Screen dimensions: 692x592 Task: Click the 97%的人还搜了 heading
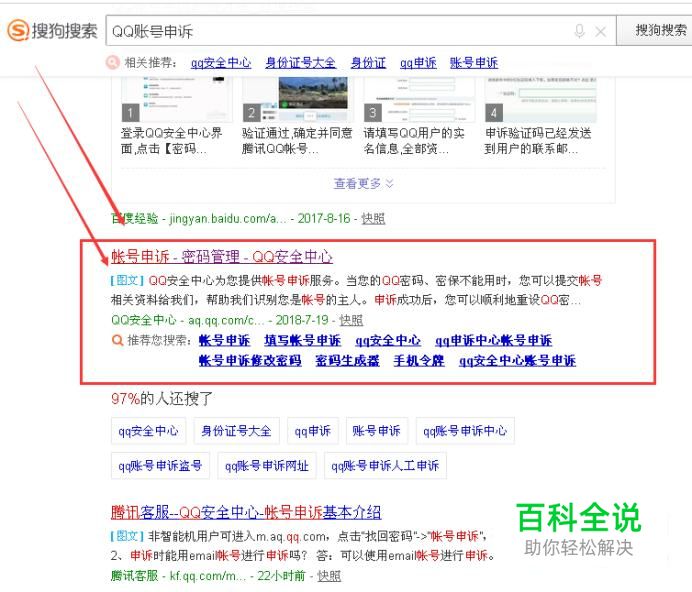point(162,399)
